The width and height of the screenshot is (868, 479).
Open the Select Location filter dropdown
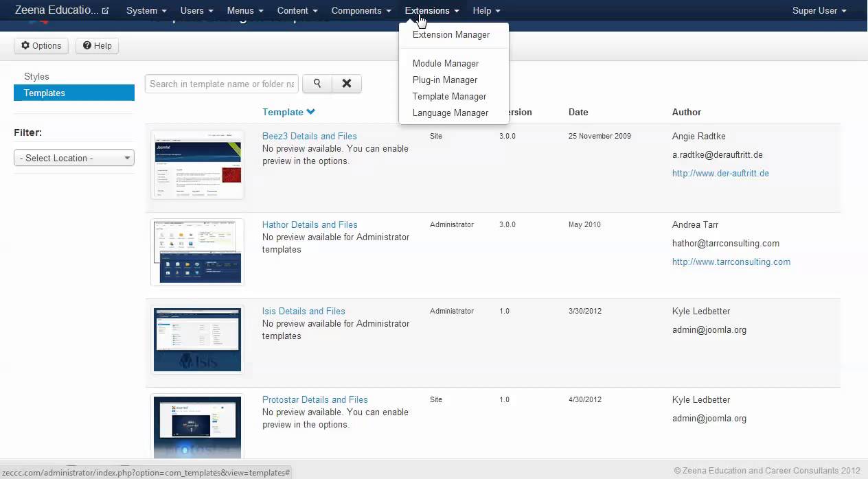(x=74, y=158)
